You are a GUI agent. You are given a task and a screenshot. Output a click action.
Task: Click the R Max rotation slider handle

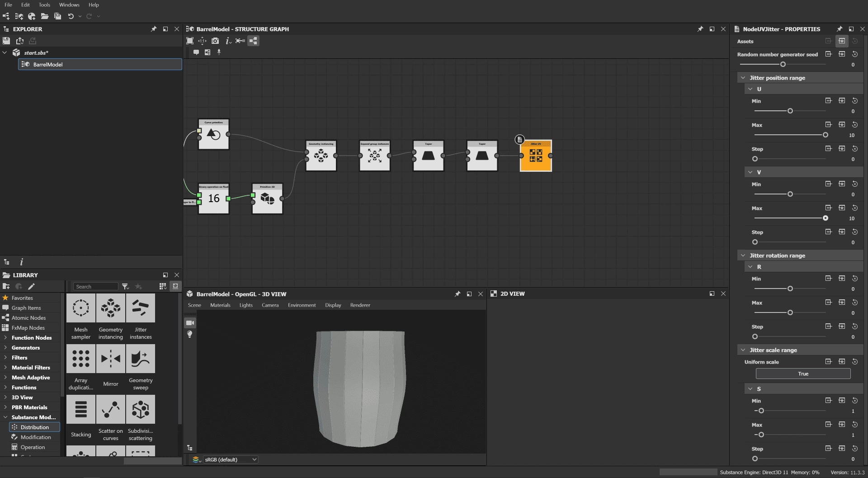pos(790,312)
